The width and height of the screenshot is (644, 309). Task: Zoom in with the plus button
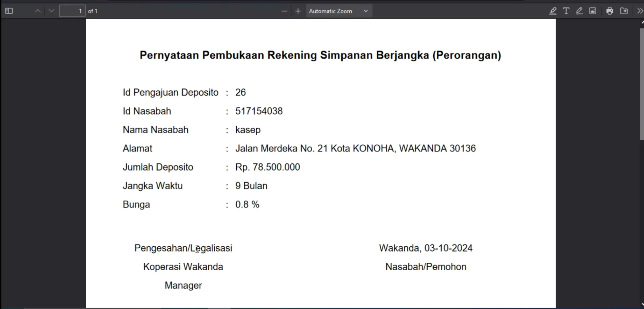pyautogui.click(x=298, y=11)
